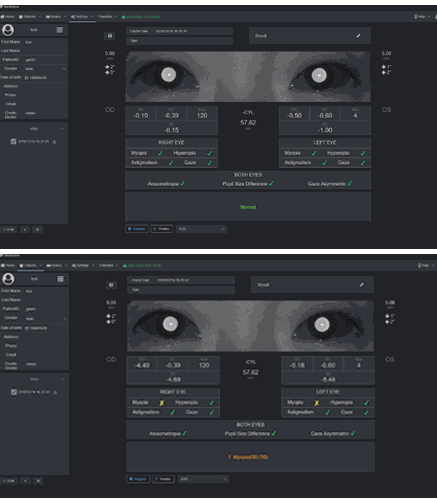Click PatientID field in Myopia-result window
Screen dimensions: 437x500
click(x=46, y=309)
